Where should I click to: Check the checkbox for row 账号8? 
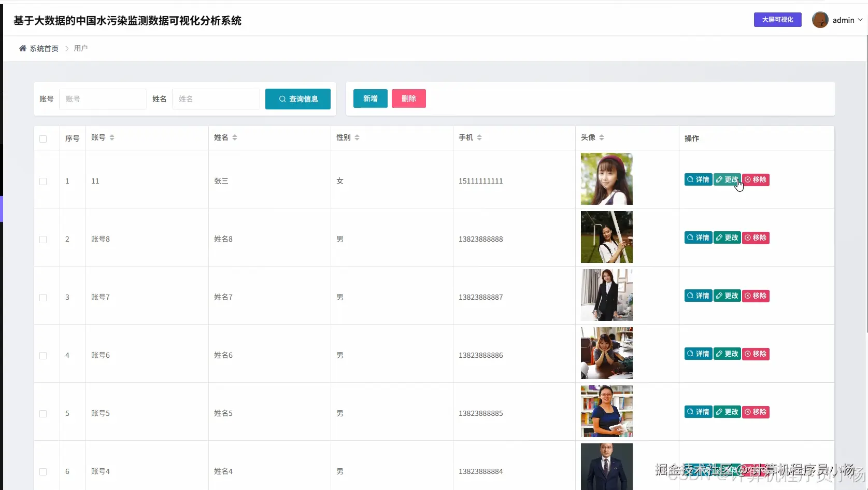click(43, 240)
